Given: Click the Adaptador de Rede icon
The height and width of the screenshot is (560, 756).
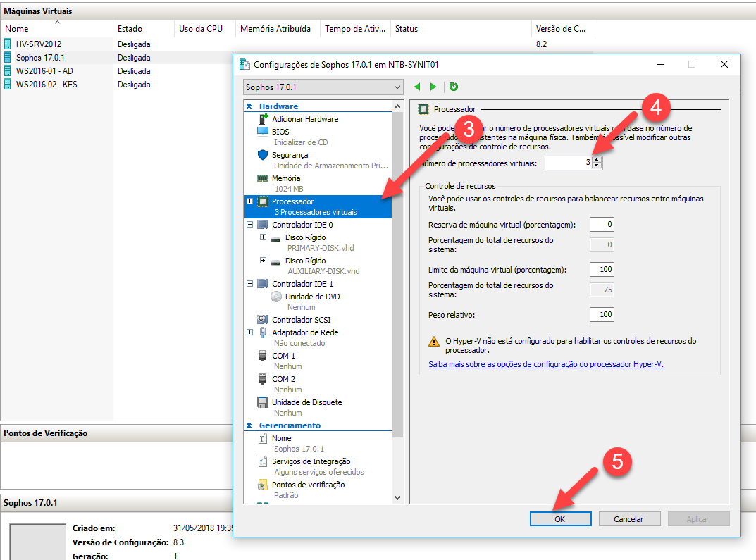Looking at the screenshot, I should pyautogui.click(x=263, y=332).
